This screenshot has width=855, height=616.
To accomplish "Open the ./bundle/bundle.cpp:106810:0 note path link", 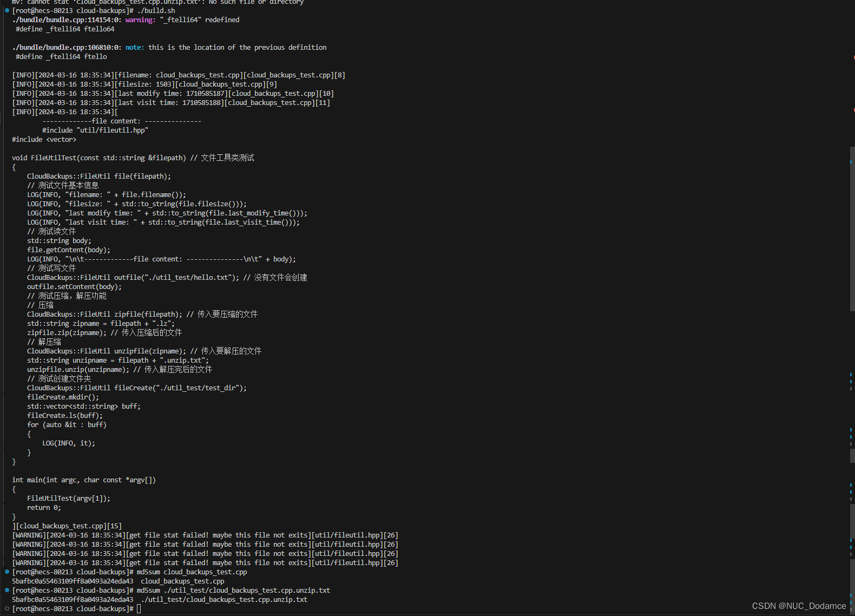I will click(67, 47).
